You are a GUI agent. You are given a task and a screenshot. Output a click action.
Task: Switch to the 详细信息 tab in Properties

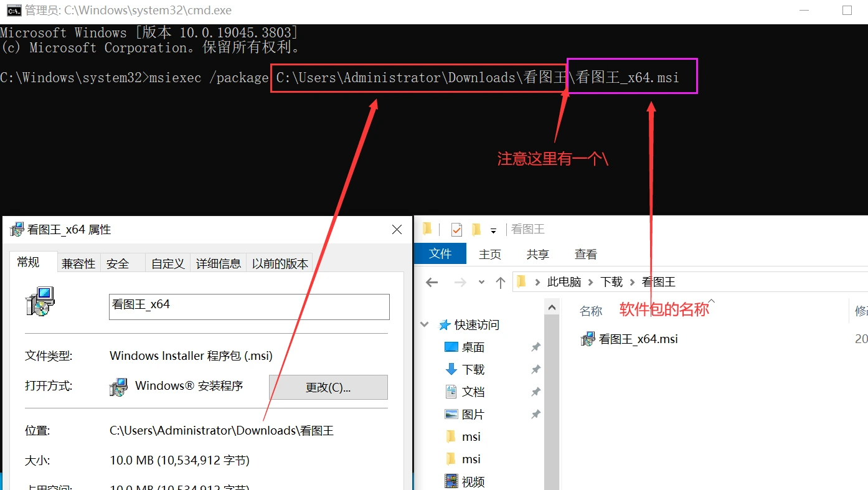tap(219, 263)
